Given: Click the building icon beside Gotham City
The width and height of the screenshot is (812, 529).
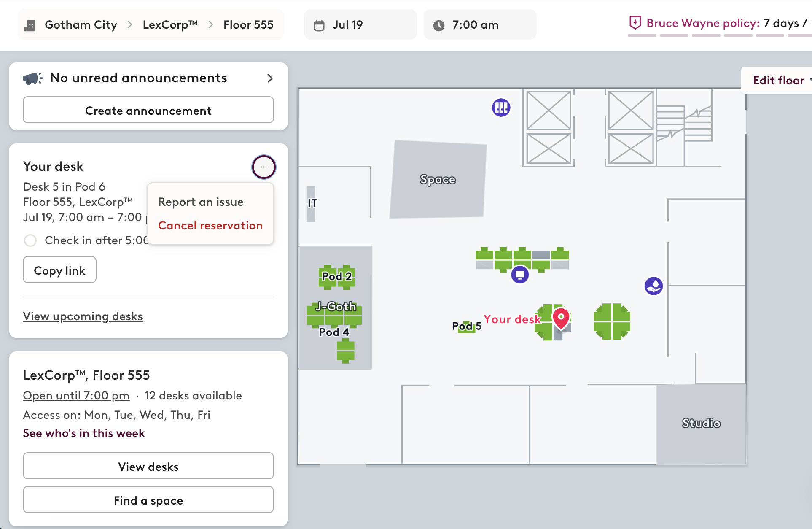Looking at the screenshot, I should 30,25.
